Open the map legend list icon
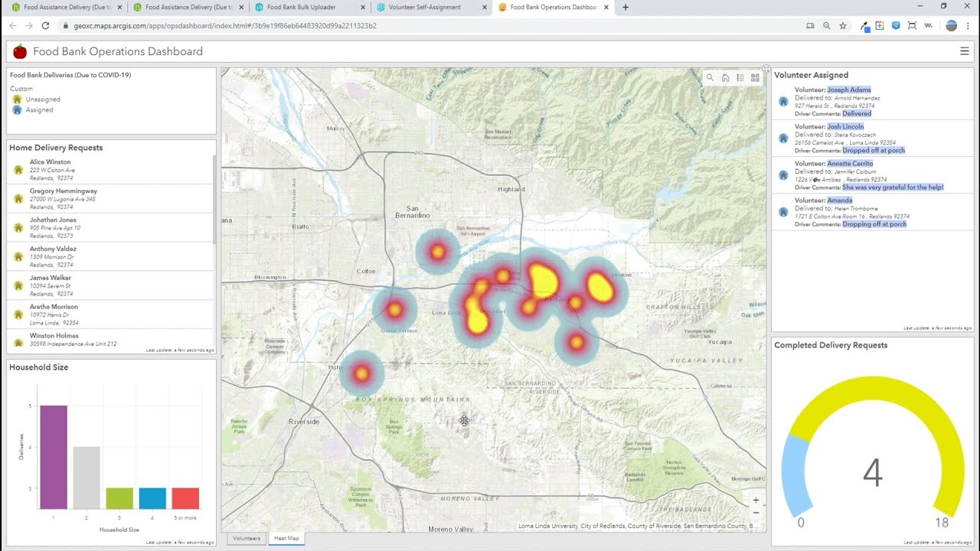This screenshot has width=980, height=551. pyautogui.click(x=740, y=77)
